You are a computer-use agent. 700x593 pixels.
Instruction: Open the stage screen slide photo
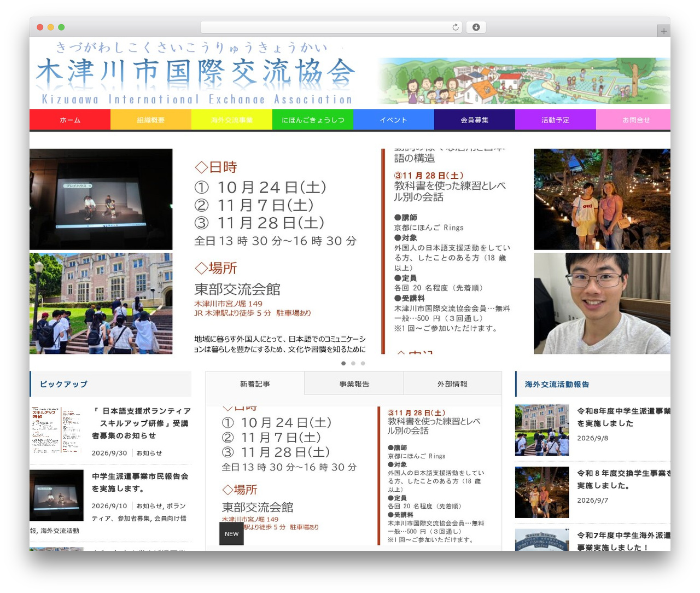[x=101, y=199]
